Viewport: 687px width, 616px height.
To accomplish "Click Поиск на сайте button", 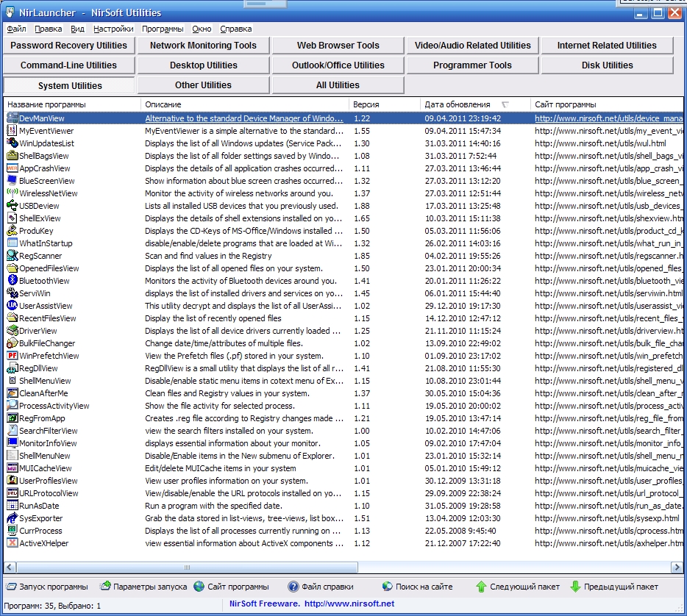I will click(x=417, y=587).
